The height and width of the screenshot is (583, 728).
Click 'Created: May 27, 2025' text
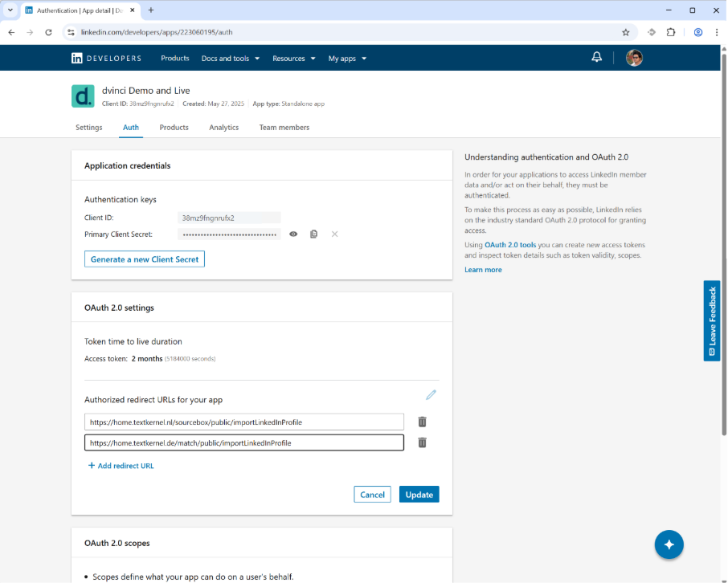(213, 104)
